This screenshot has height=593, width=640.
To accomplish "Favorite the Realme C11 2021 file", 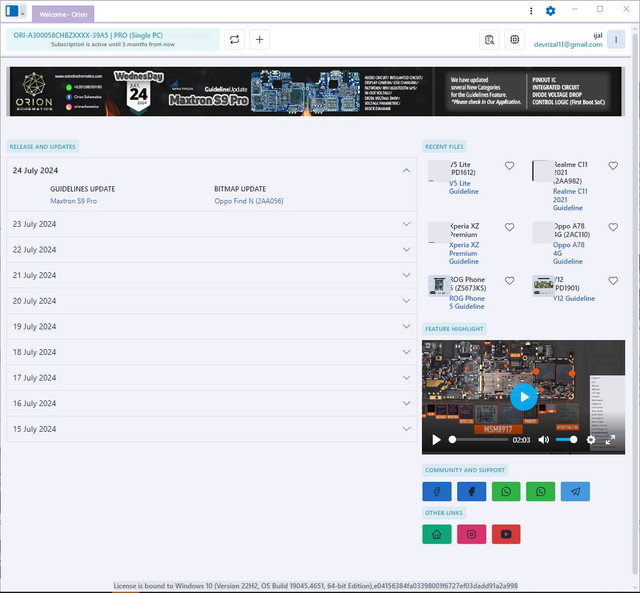I will (x=613, y=166).
